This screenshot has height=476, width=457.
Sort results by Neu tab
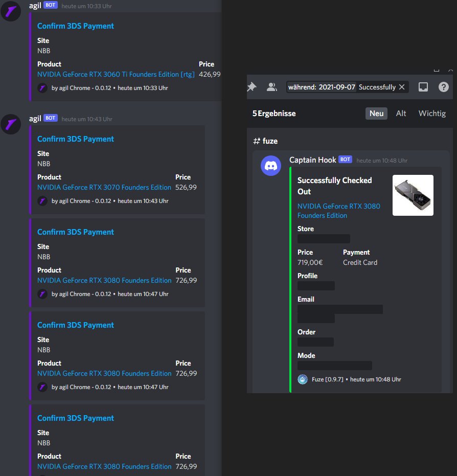376,114
